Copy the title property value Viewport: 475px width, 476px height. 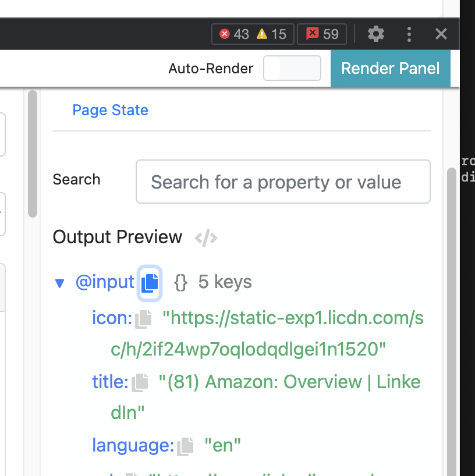(140, 382)
